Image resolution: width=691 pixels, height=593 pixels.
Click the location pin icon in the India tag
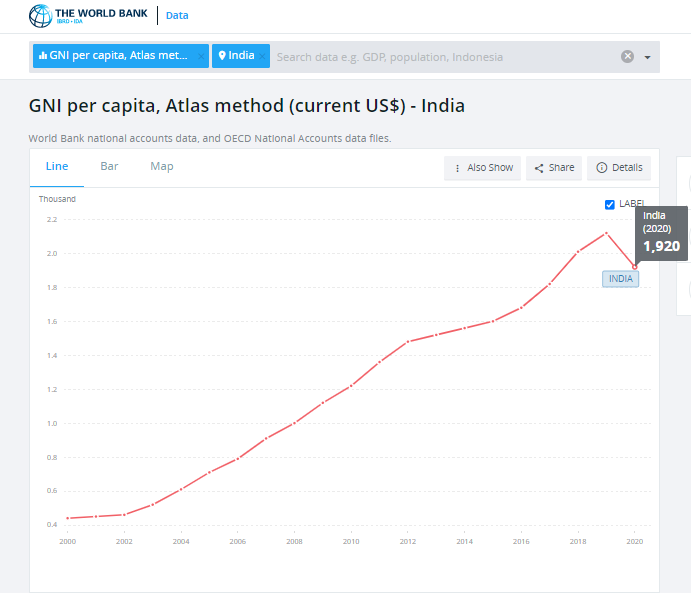222,56
